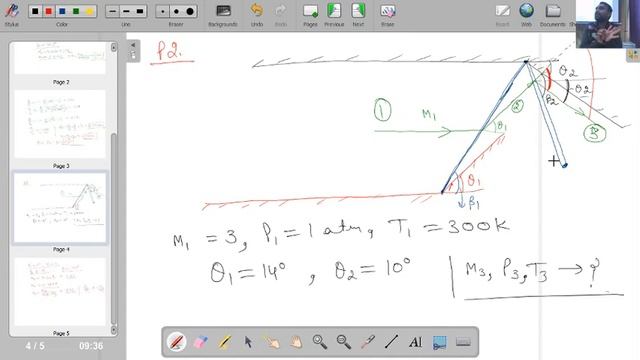The image size is (640, 360).
Task: Click the Zoom out magnifier
Action: coord(344,342)
